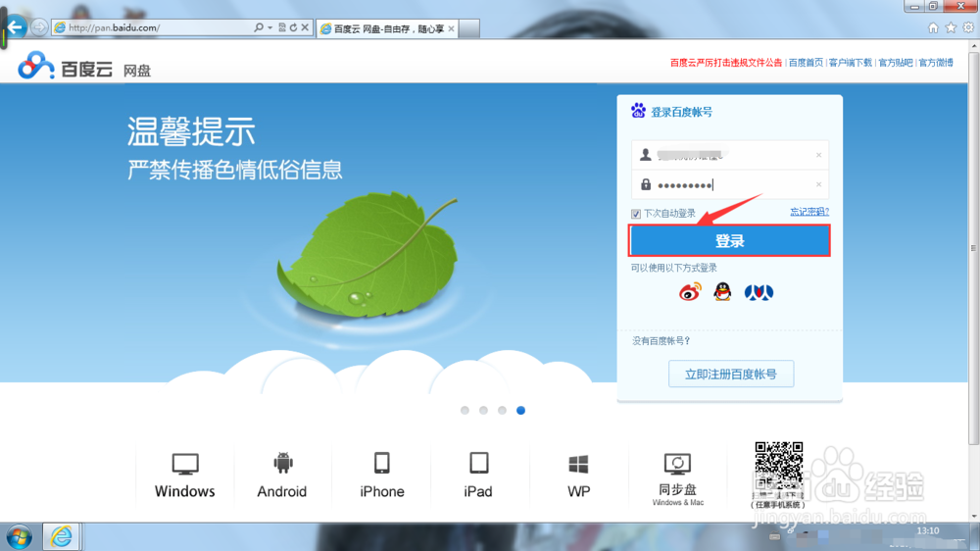
Task: Open a new blank browser tab
Action: pyautogui.click(x=469, y=28)
